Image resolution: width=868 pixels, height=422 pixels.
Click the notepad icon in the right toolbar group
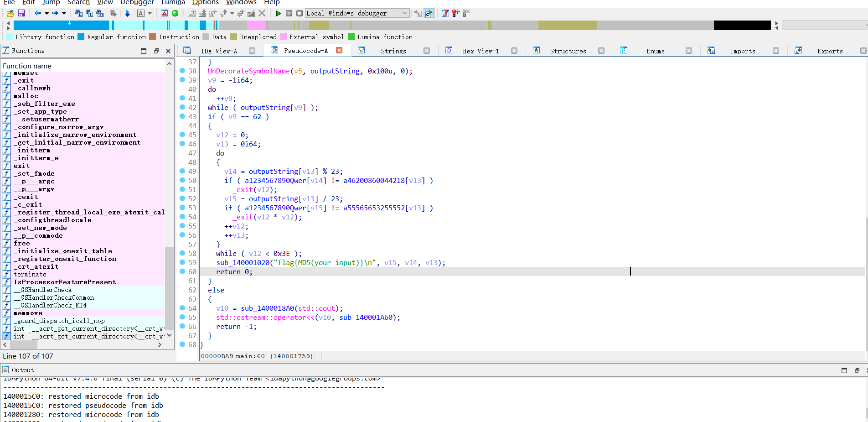(x=445, y=14)
